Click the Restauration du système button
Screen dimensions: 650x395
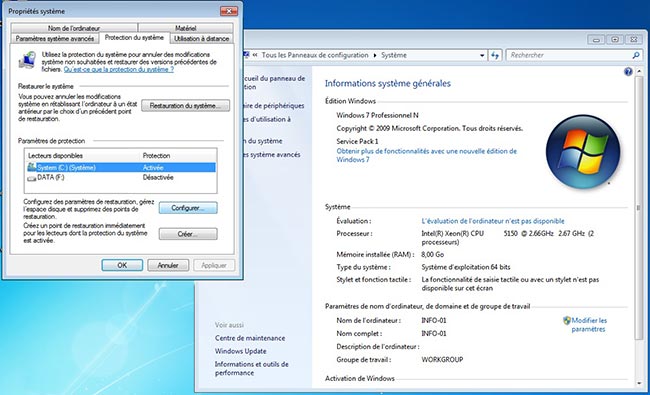(185, 106)
